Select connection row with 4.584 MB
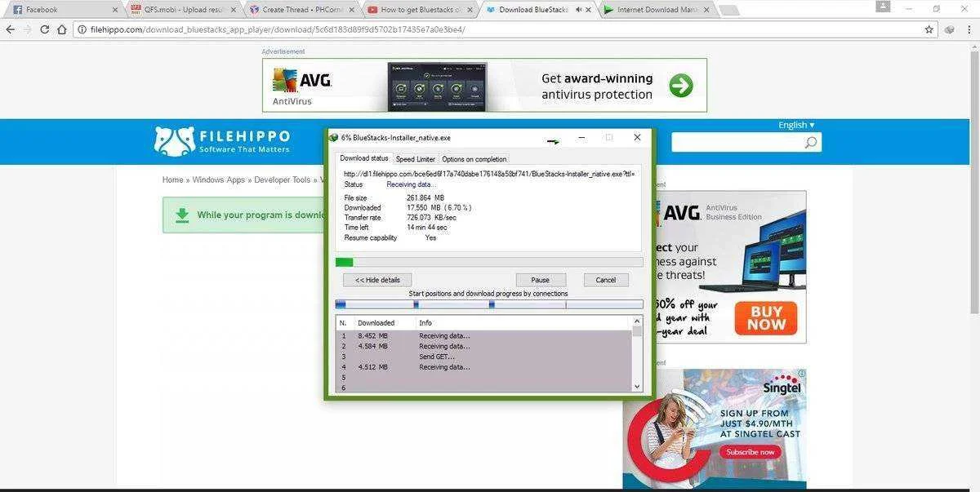This screenshot has height=492, width=980. (x=483, y=346)
